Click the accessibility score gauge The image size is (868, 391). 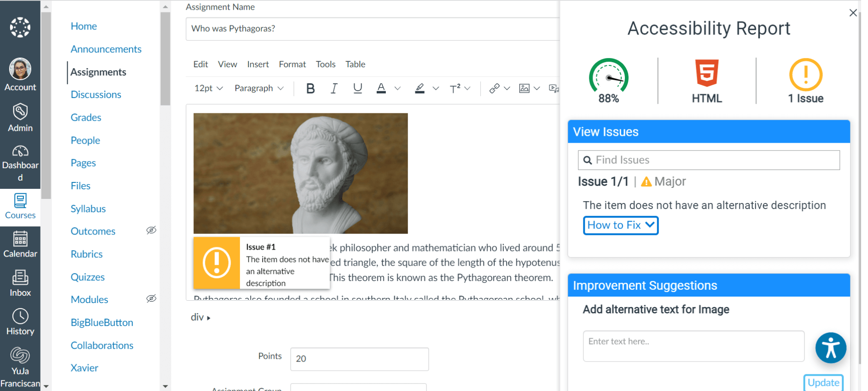(x=609, y=76)
